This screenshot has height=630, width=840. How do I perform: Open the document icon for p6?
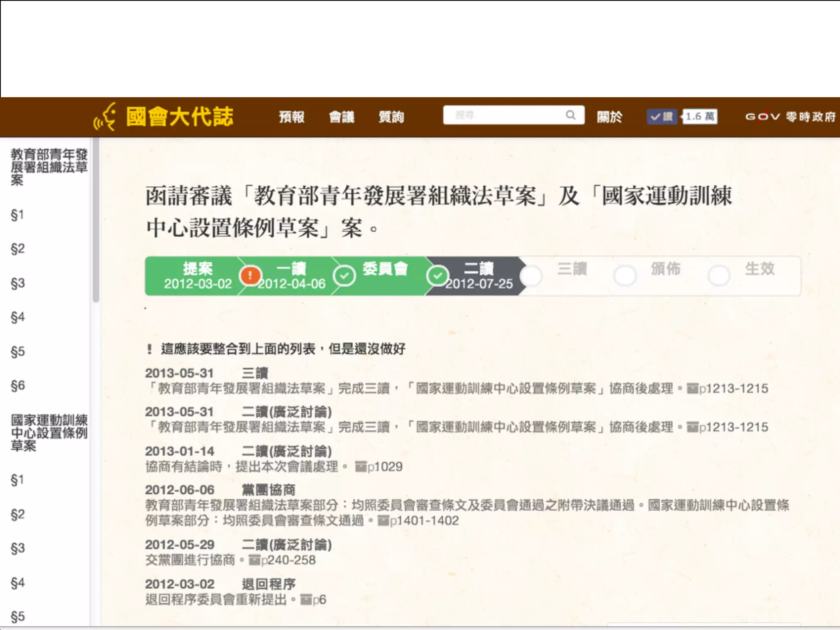306,600
